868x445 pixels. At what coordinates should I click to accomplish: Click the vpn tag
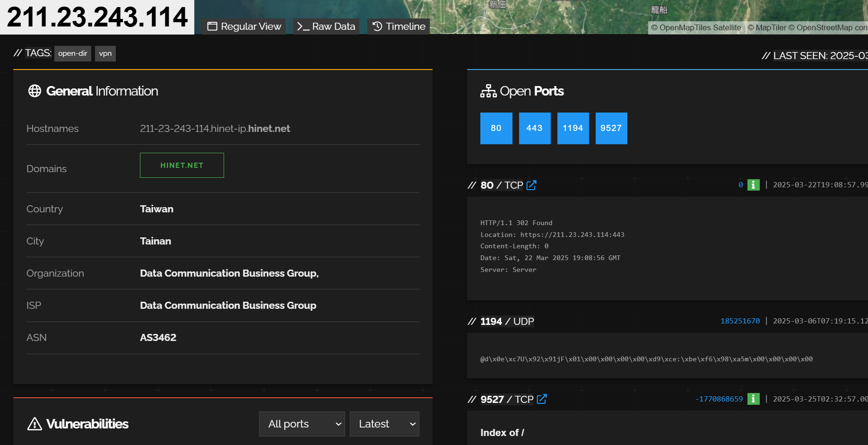(105, 53)
